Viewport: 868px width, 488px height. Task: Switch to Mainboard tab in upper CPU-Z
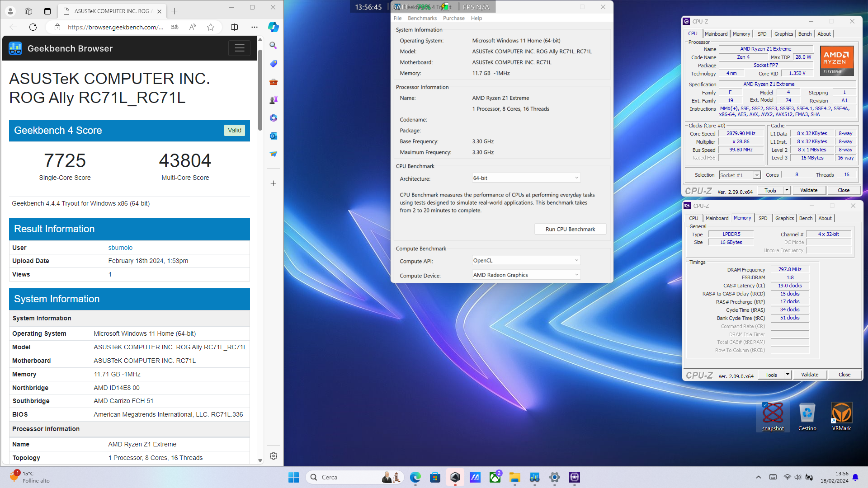click(x=716, y=34)
